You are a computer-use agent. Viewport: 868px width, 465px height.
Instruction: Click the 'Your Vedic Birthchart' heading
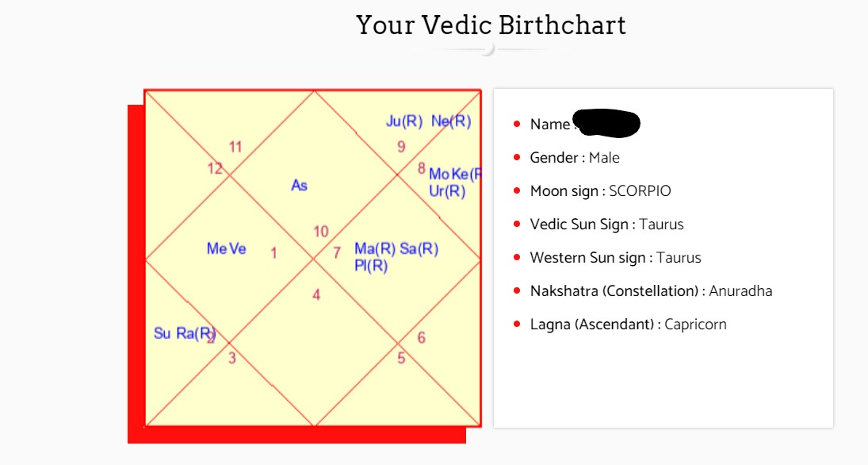coord(491,25)
